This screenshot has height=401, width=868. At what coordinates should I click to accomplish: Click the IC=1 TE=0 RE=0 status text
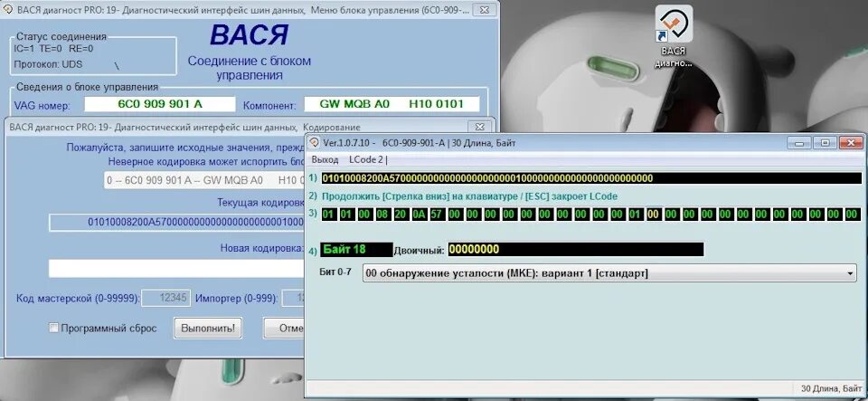(53, 48)
